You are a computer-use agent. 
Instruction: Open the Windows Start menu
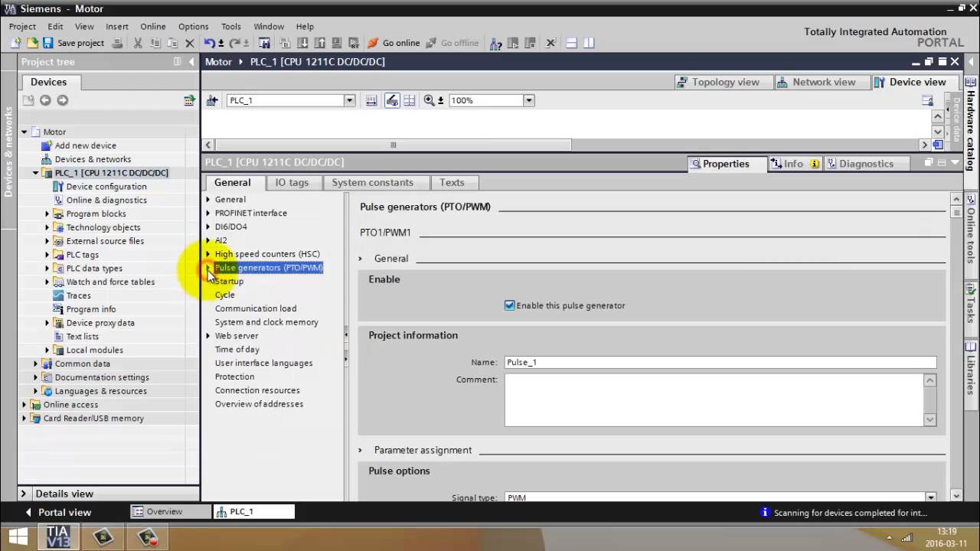[x=17, y=536]
